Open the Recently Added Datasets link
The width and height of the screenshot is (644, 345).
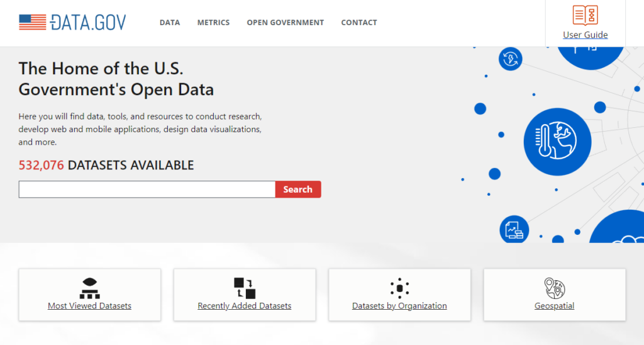245,306
